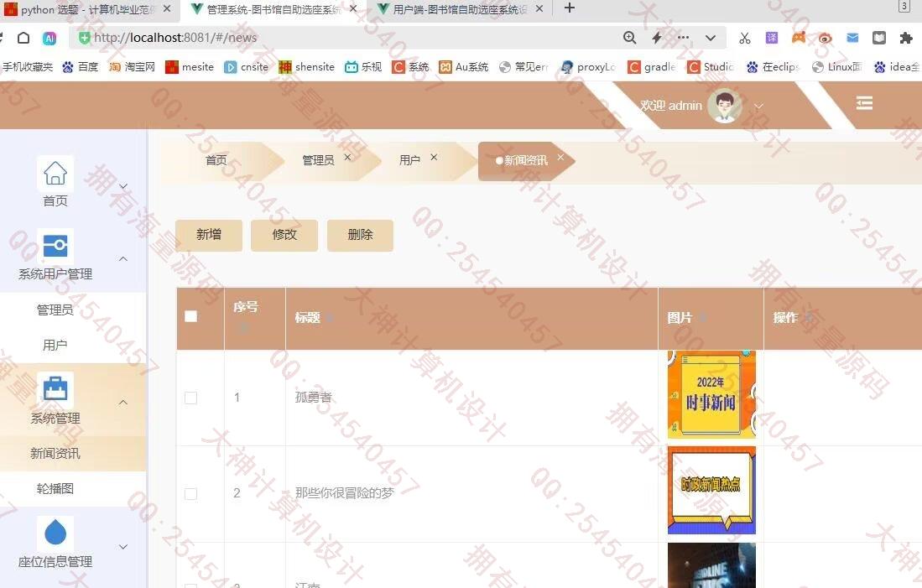Open the 时政新闻热点 thumbnail image

(x=711, y=491)
